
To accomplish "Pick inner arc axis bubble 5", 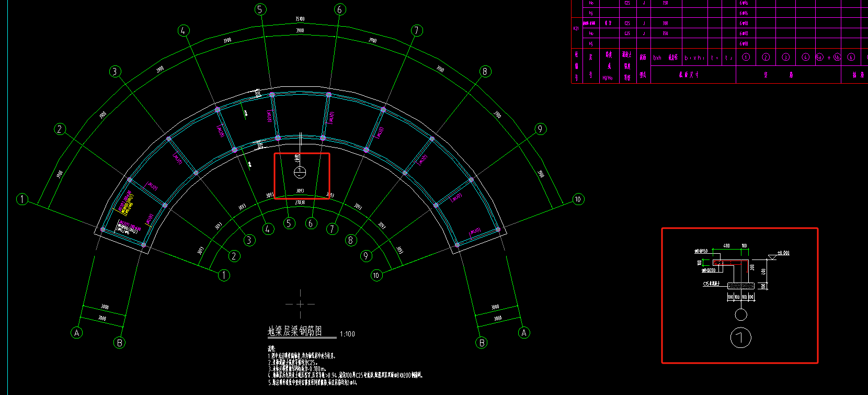I will tap(289, 223).
